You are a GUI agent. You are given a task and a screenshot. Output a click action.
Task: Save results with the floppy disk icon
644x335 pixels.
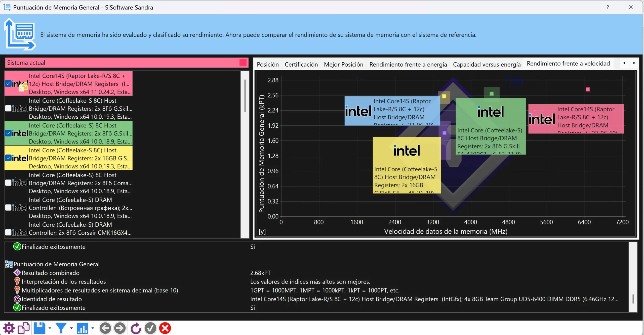[39, 328]
